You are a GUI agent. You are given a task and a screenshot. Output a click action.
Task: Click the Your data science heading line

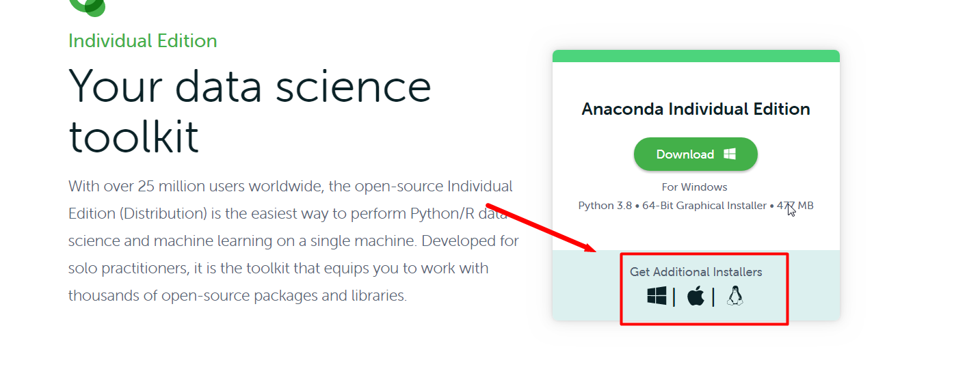[x=250, y=87]
